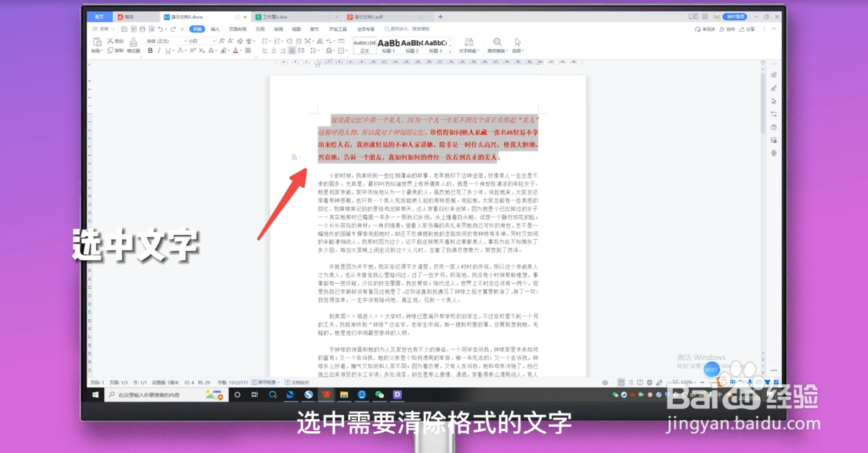Image resolution: width=868 pixels, height=453 pixels.
Task: Click the unsynced (未同步) cloud button
Action: pos(704,29)
